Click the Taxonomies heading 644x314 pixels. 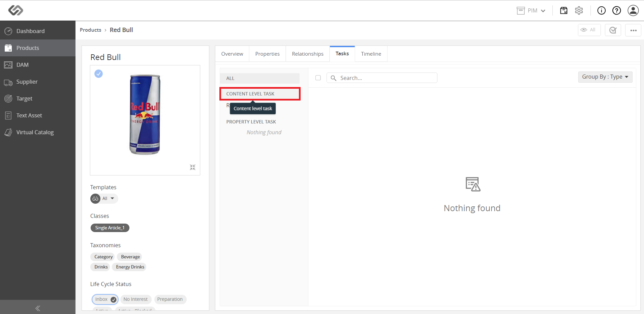click(x=105, y=245)
